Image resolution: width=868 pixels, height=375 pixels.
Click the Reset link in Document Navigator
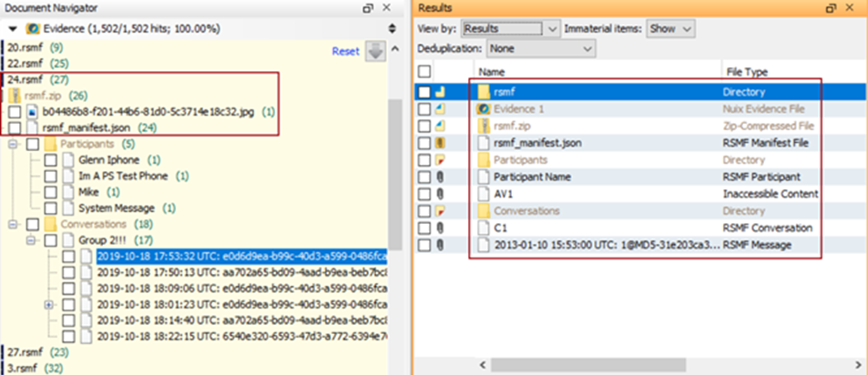click(345, 52)
